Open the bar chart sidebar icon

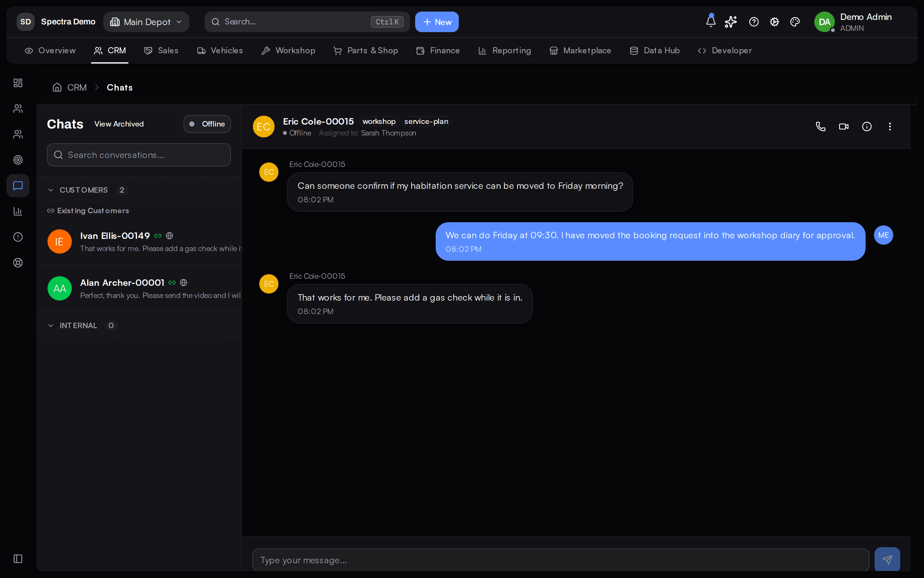point(18,211)
